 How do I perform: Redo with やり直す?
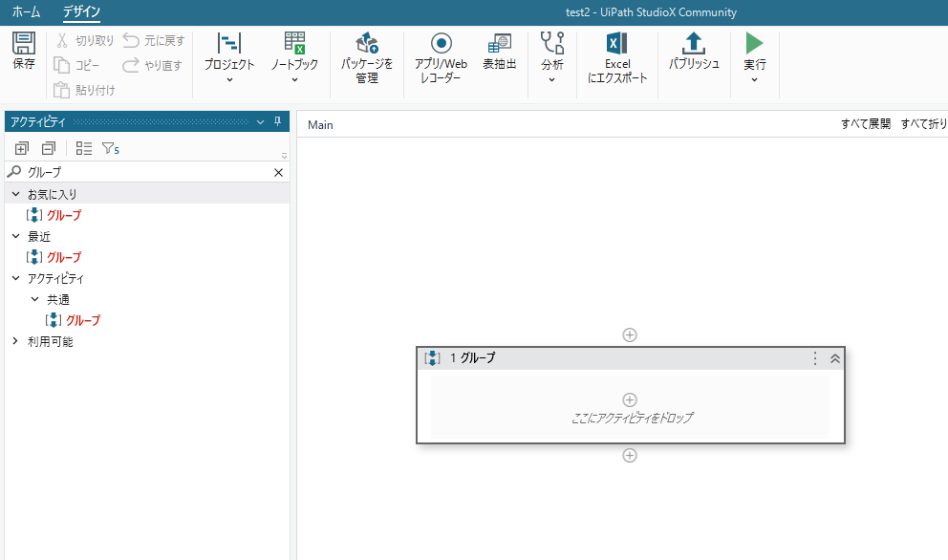coord(152,65)
